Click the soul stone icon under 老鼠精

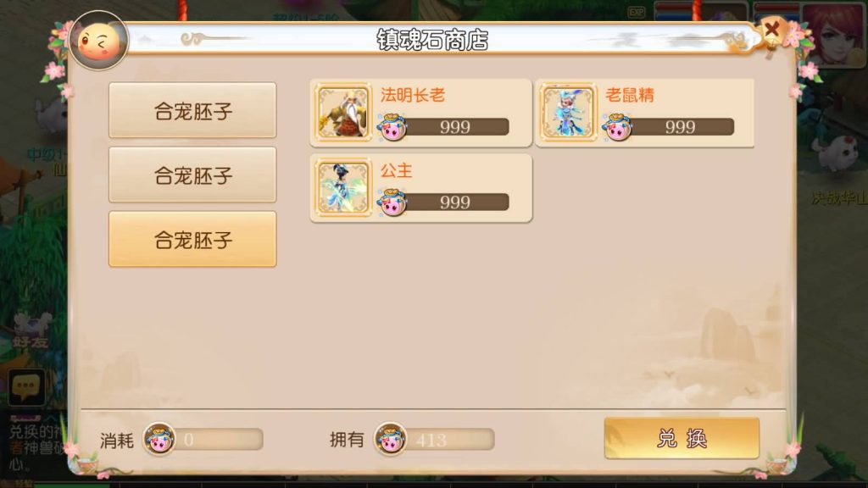click(618, 127)
